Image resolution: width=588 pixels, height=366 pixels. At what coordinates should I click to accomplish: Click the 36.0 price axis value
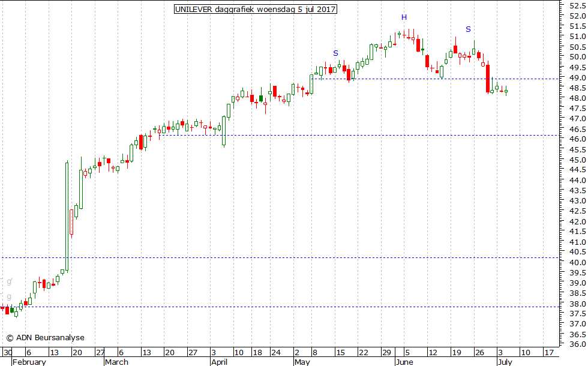tap(577, 344)
